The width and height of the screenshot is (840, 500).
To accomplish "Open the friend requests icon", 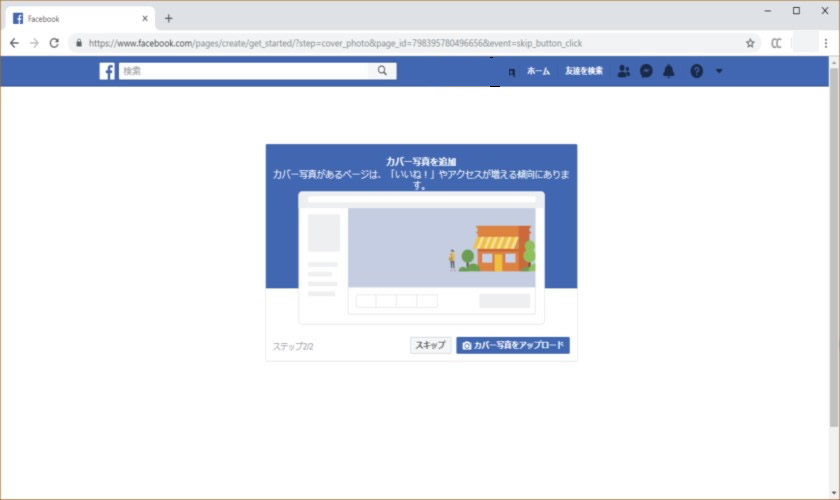I will click(624, 71).
